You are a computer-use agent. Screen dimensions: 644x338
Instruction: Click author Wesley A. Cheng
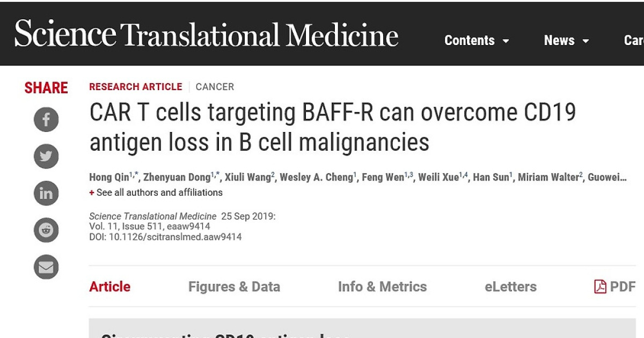[x=316, y=178]
